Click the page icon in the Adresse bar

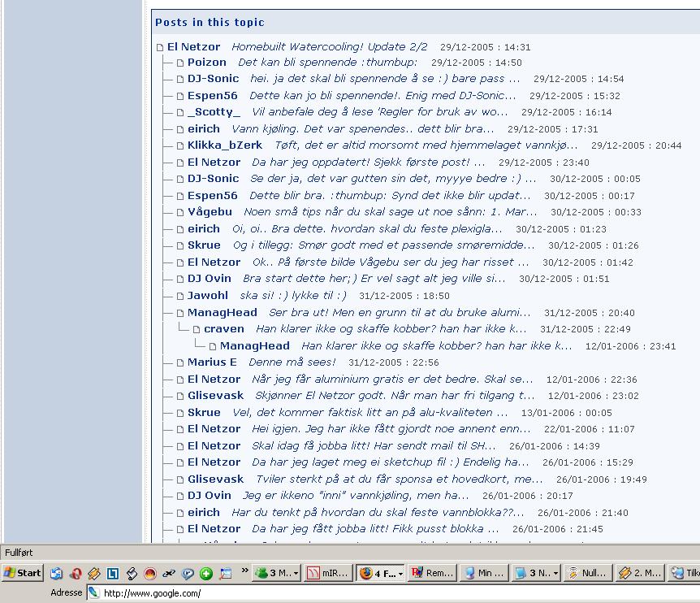pos(93,593)
